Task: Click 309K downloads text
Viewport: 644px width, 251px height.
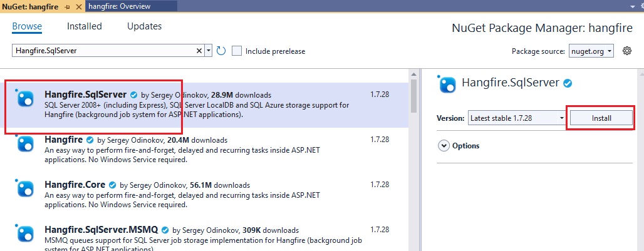Action: pyautogui.click(x=271, y=230)
